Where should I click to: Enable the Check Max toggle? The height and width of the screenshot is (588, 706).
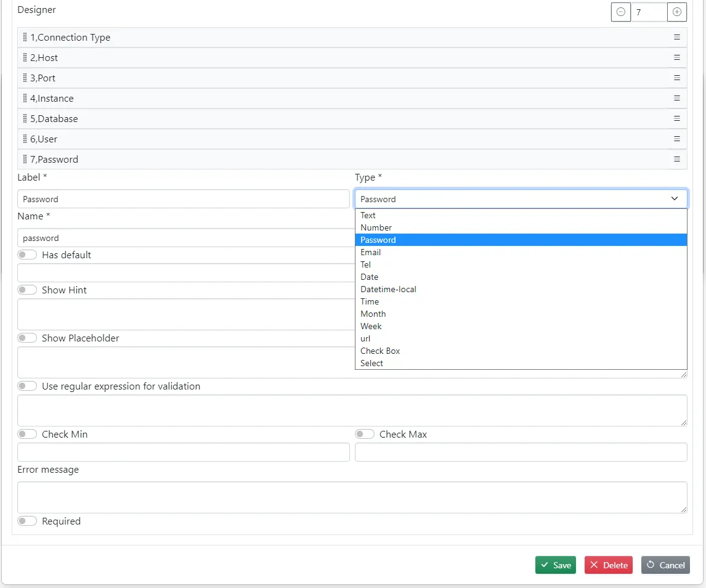[x=365, y=435]
